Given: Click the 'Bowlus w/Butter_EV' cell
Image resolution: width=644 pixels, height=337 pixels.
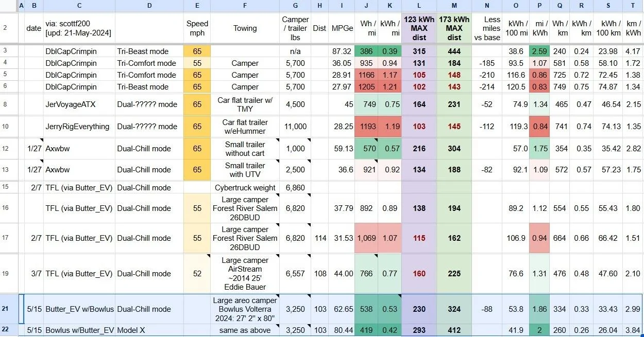Looking at the screenshot, I should point(79,330).
